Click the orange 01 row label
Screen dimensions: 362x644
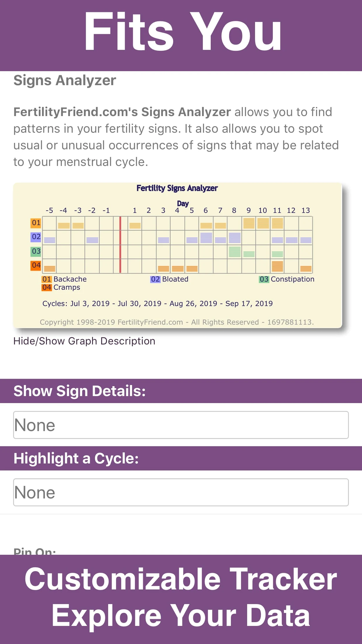[x=36, y=223]
